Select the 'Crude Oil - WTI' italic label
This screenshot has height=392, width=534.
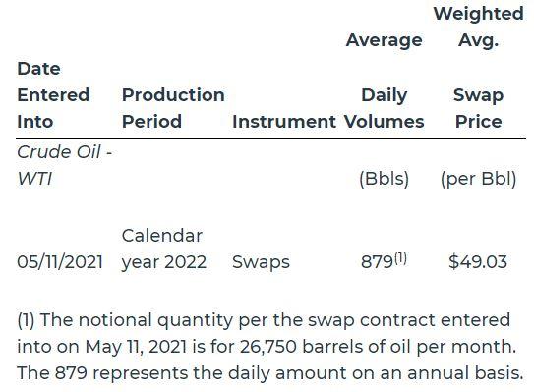coord(64,165)
